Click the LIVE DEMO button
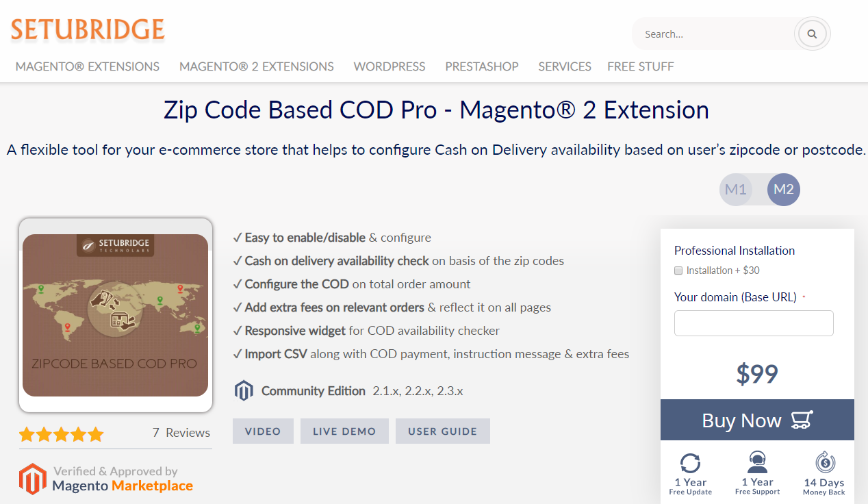868x504 pixels. [344, 431]
